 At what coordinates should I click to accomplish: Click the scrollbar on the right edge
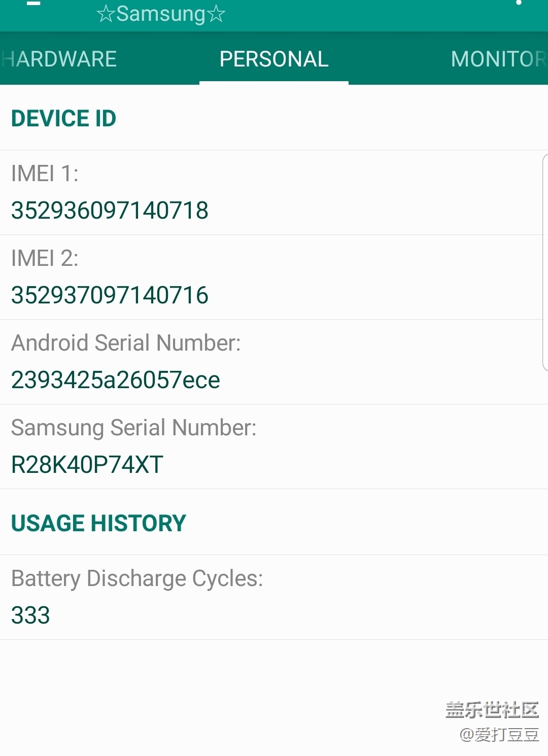coord(545,262)
